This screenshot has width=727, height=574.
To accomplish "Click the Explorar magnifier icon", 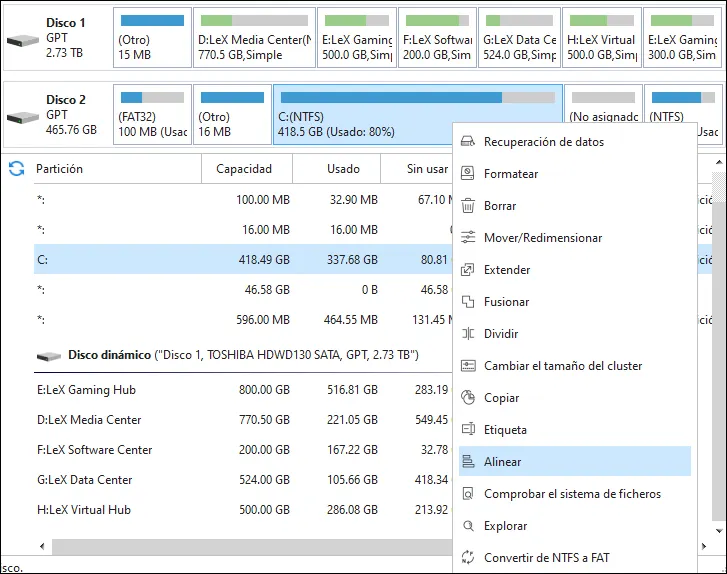I will click(468, 525).
